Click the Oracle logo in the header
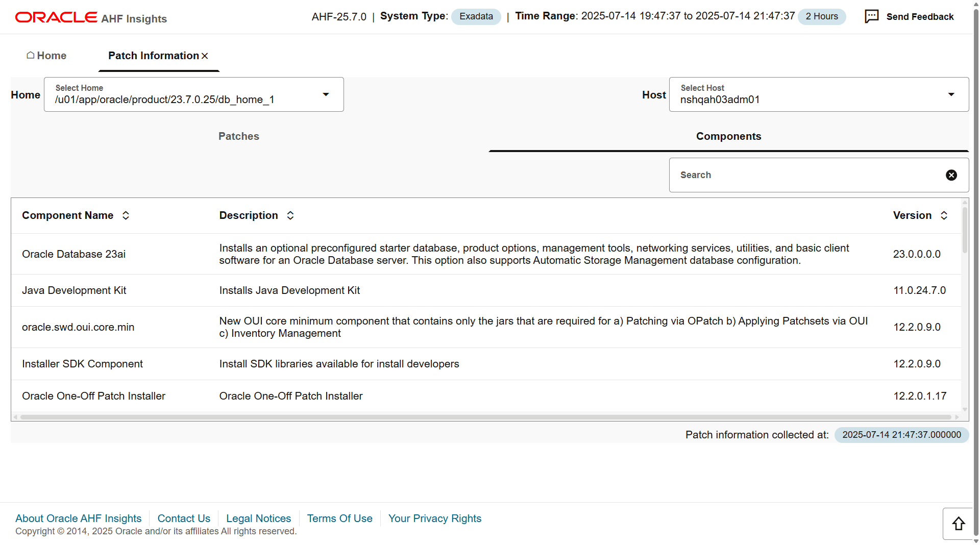 (x=56, y=17)
